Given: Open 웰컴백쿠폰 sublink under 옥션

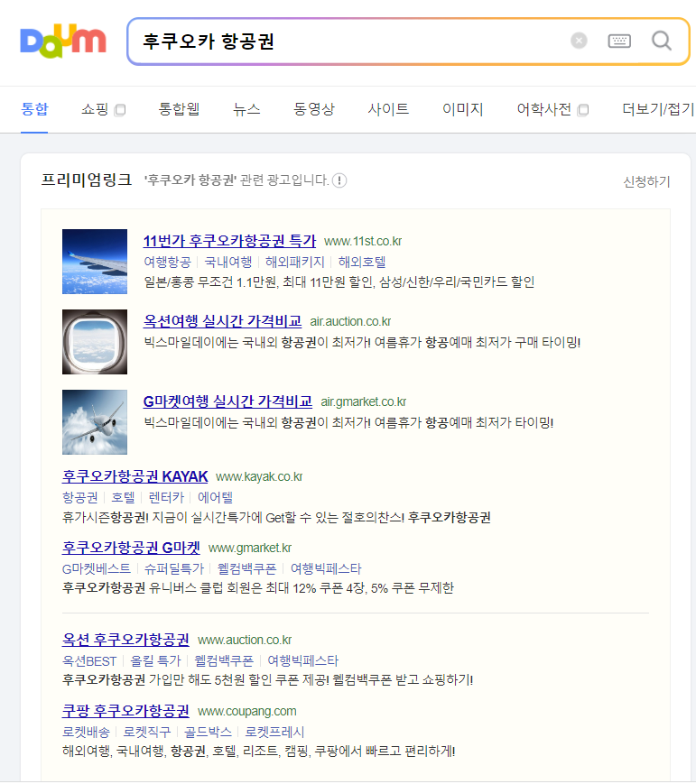Looking at the screenshot, I should point(224,661).
